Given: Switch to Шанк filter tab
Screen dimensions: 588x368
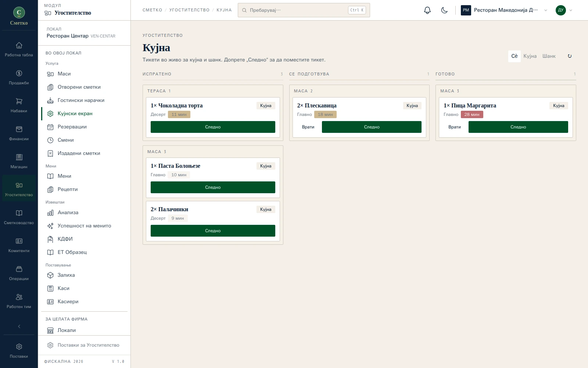Looking at the screenshot, I should coord(549,56).
